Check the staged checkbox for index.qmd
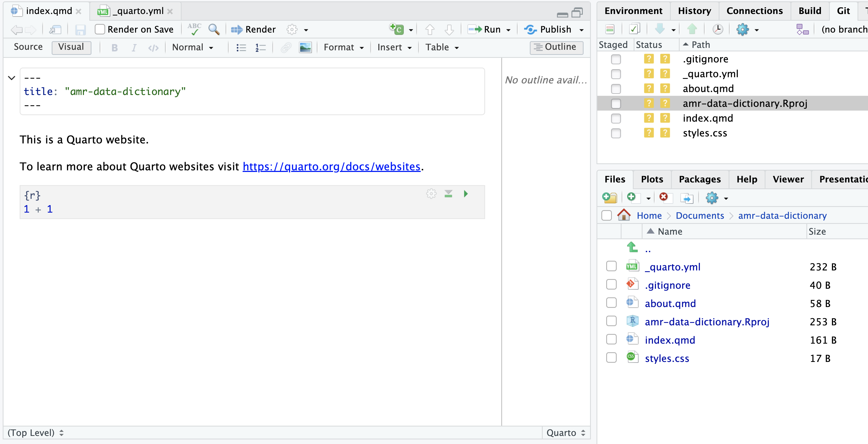The image size is (868, 444). (616, 118)
